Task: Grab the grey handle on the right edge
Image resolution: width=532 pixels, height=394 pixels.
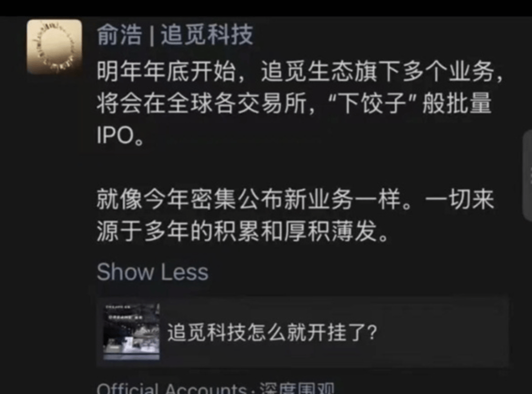Action: (x=528, y=176)
